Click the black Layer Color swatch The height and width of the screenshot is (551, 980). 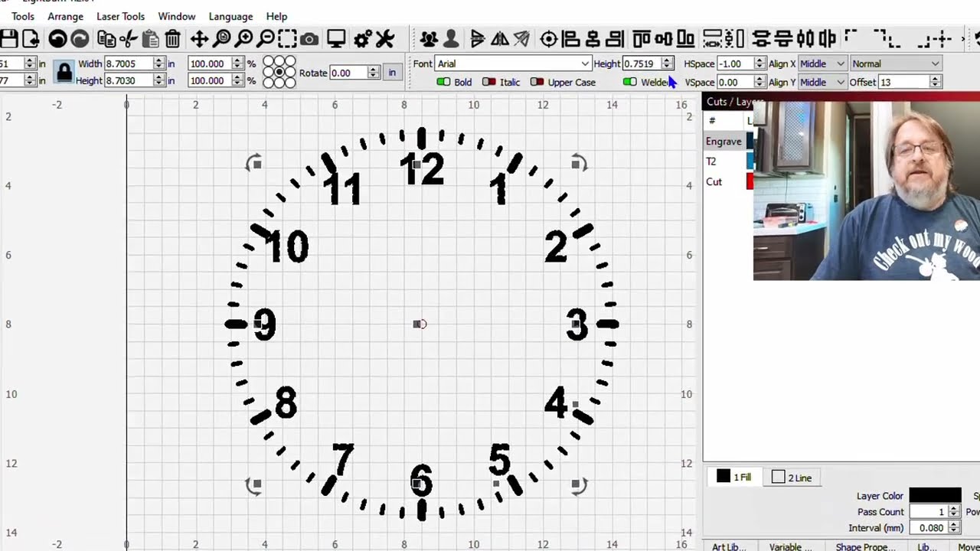[935, 496]
